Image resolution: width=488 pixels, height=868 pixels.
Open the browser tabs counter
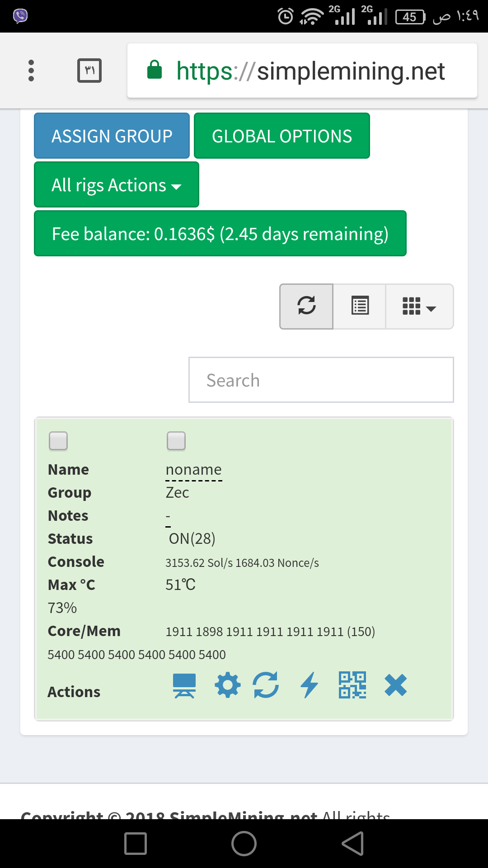(x=89, y=71)
